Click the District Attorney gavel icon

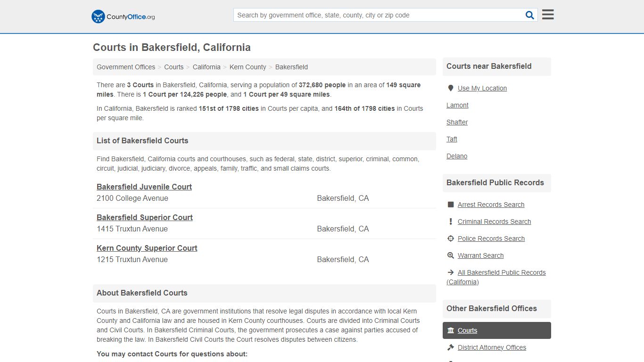coord(451,347)
